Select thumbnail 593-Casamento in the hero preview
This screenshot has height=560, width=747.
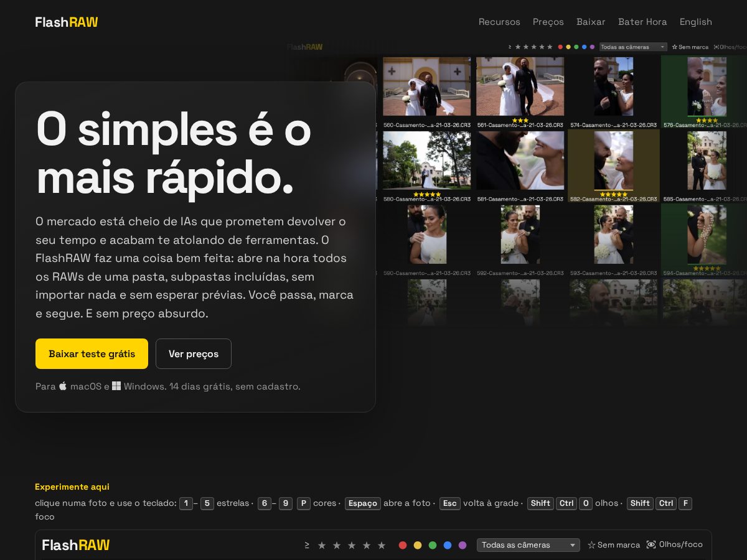(614, 235)
